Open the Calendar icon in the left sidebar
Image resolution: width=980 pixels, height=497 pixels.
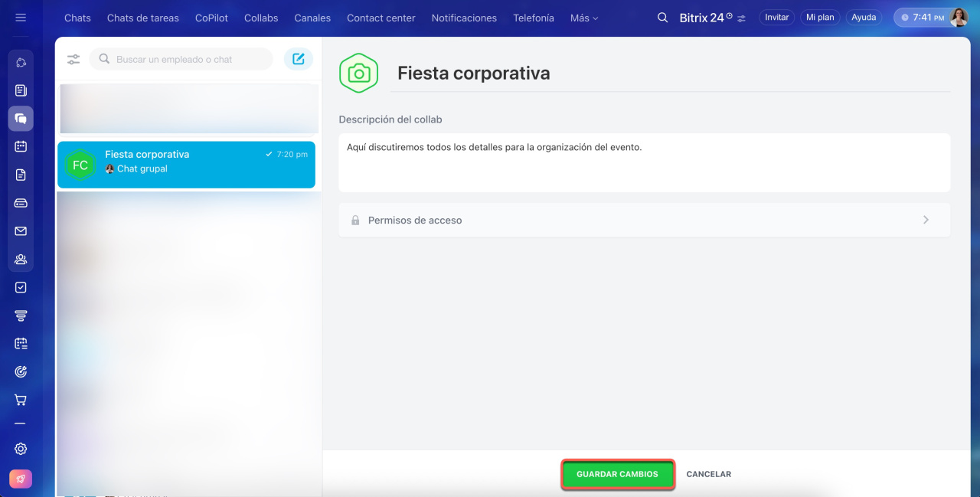(21, 146)
